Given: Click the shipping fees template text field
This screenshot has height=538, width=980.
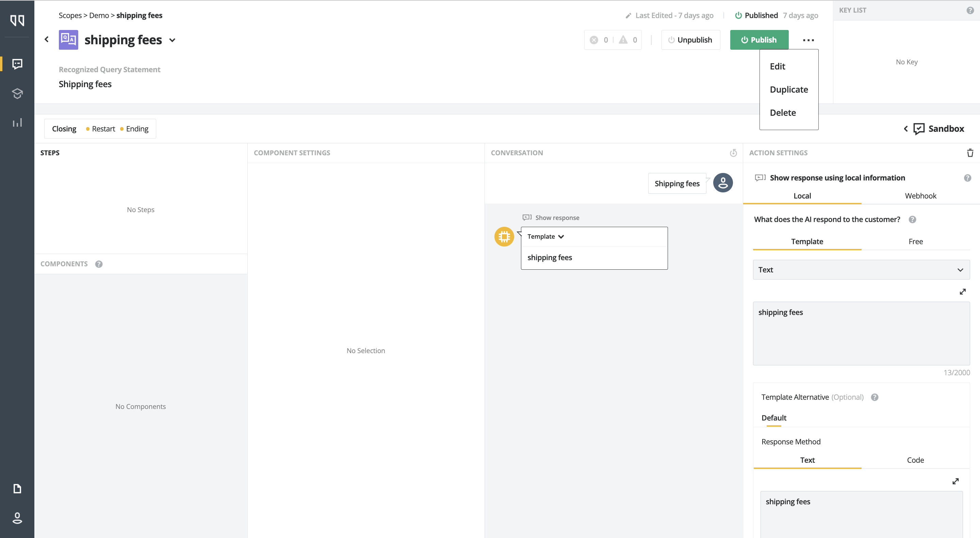Looking at the screenshot, I should coord(861,333).
